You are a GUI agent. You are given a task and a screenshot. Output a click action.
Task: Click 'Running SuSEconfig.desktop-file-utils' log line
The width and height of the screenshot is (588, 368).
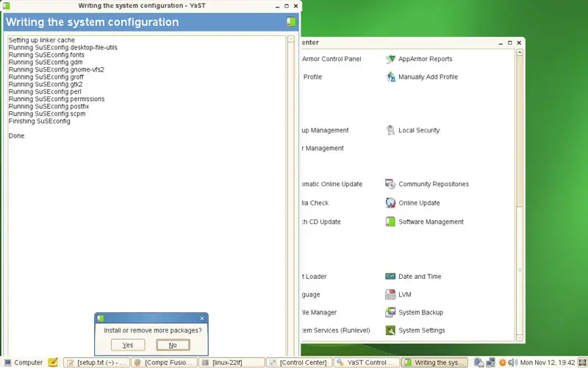tap(63, 47)
